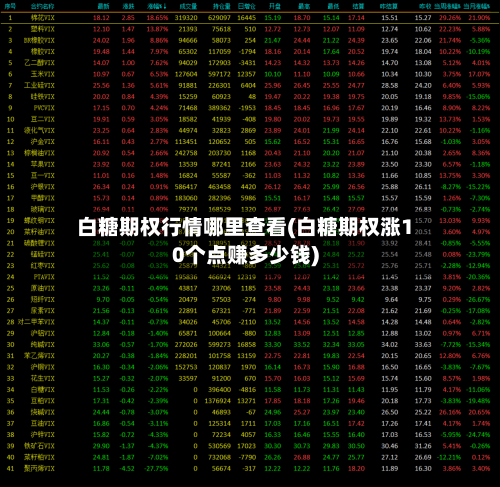Select the 玻璃VIX row name

[43, 209]
